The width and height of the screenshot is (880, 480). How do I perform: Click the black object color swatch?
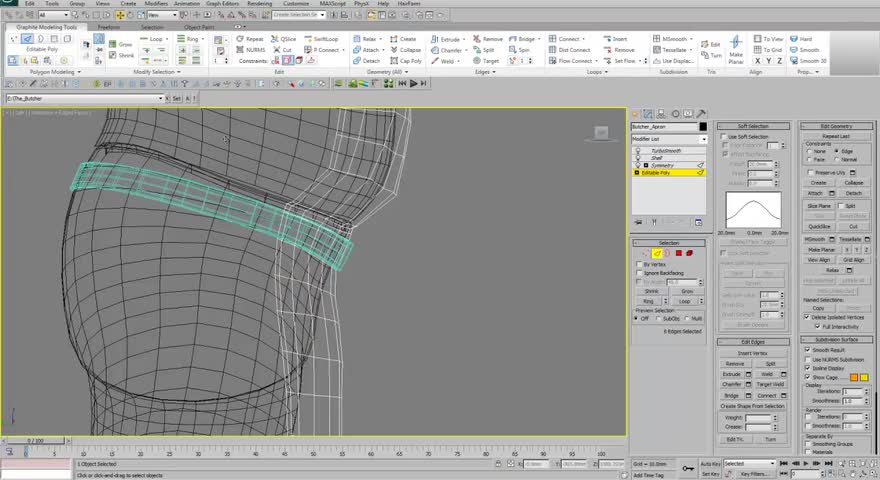[702, 127]
